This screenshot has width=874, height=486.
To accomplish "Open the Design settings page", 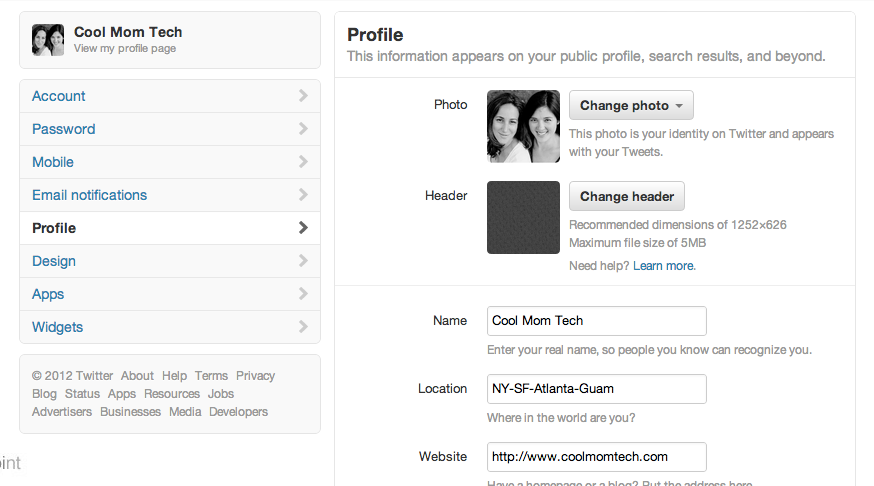I will point(170,261).
